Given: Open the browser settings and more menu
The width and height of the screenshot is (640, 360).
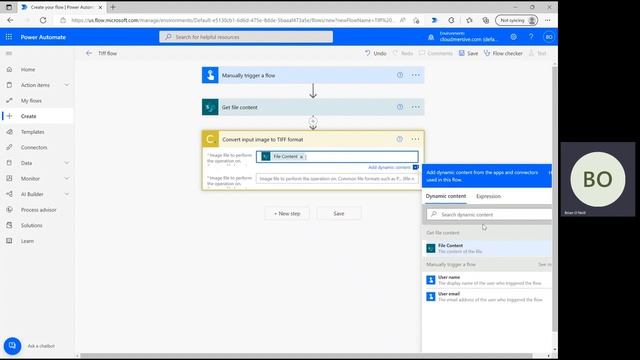Looking at the screenshot, I should tap(548, 20).
